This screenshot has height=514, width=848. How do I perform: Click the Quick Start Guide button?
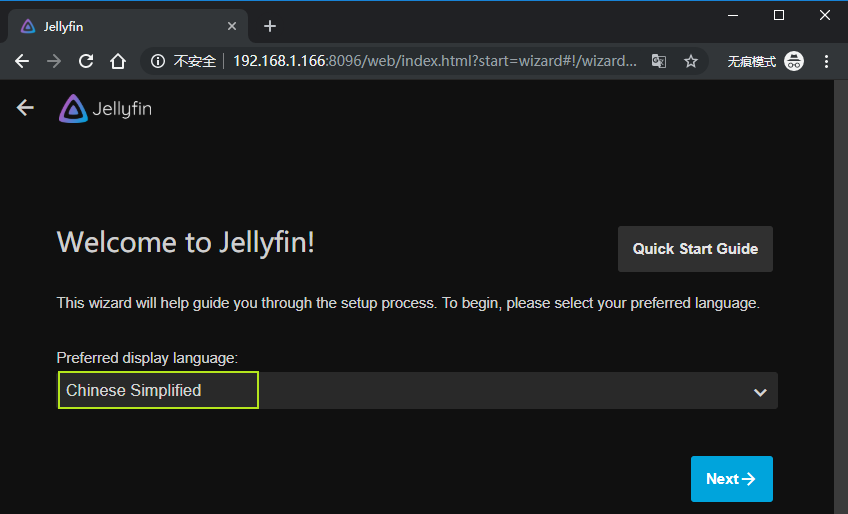(695, 249)
